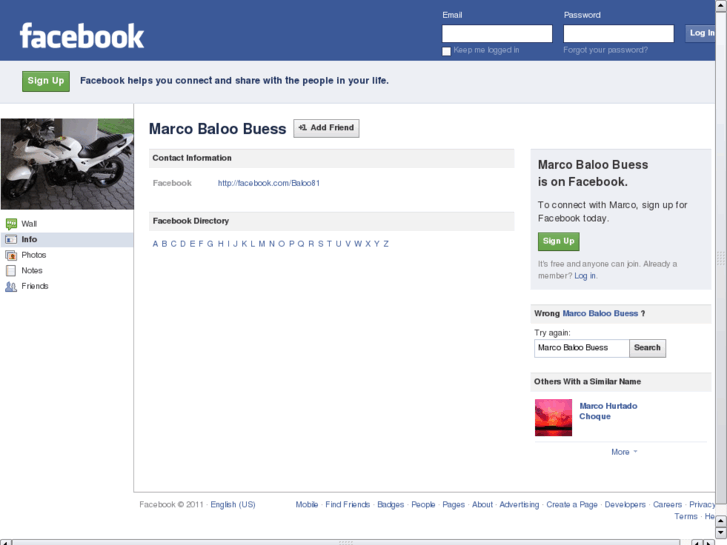The image size is (727, 545).
Task: Toggle Keep me logged in checkbox
Action: tap(446, 51)
